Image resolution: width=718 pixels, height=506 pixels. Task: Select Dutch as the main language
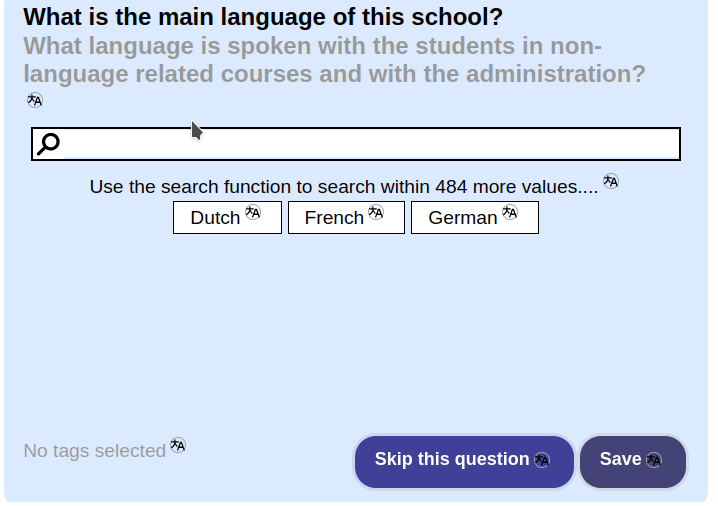pyautogui.click(x=216, y=218)
